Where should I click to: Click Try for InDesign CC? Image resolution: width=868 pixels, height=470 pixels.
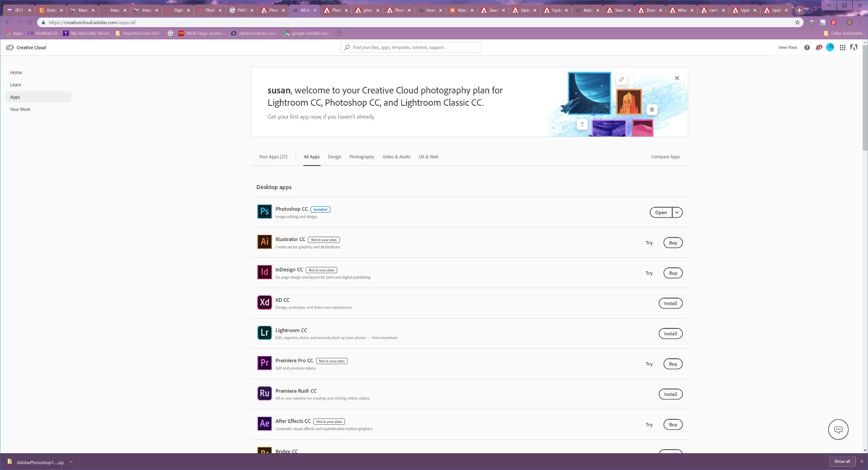coord(649,273)
